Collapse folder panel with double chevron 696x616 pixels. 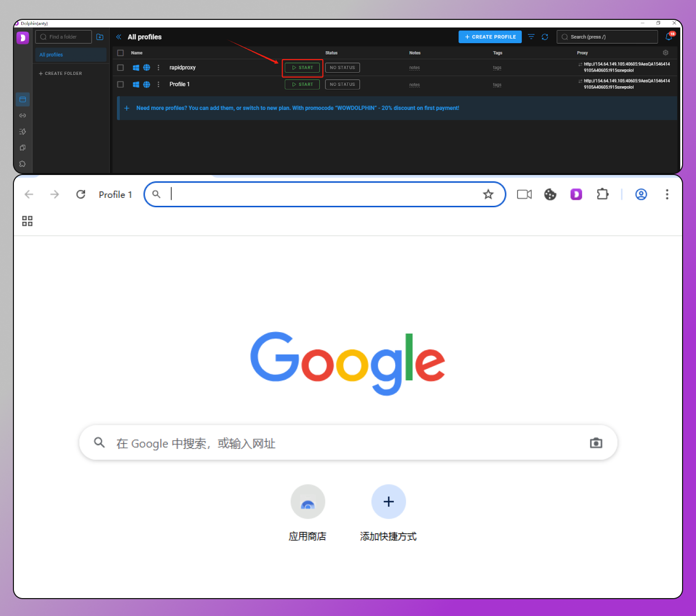point(119,37)
